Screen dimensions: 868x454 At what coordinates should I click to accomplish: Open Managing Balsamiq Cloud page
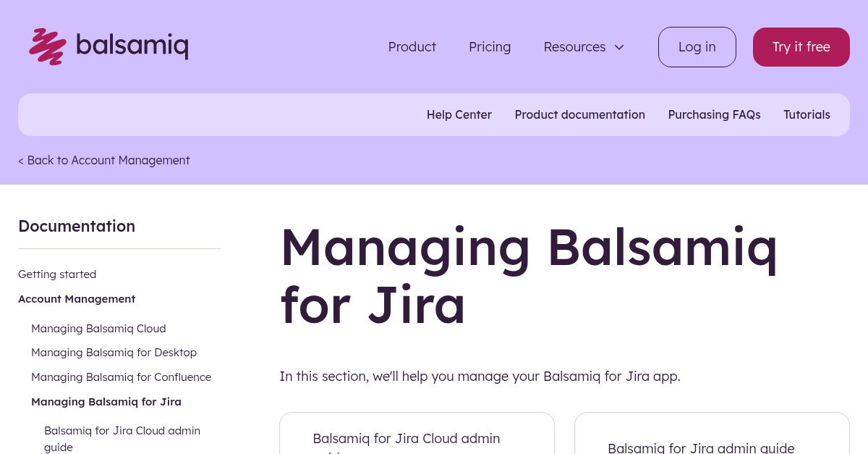(x=98, y=328)
